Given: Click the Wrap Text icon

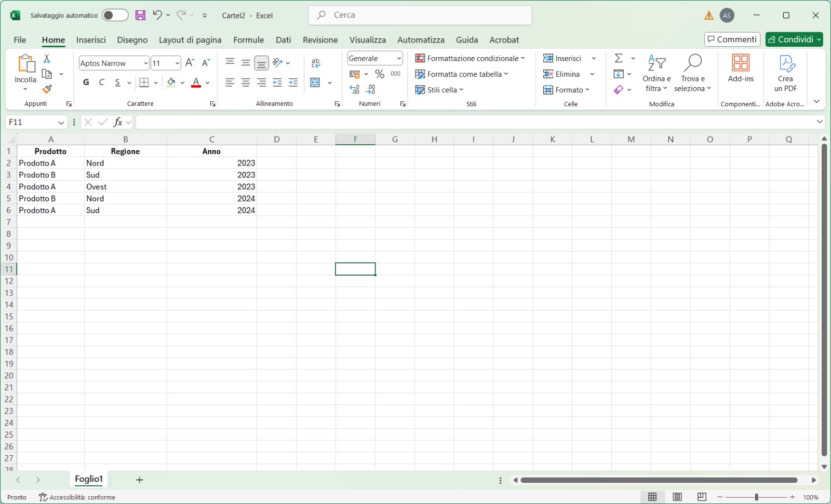Looking at the screenshot, I should [x=316, y=63].
